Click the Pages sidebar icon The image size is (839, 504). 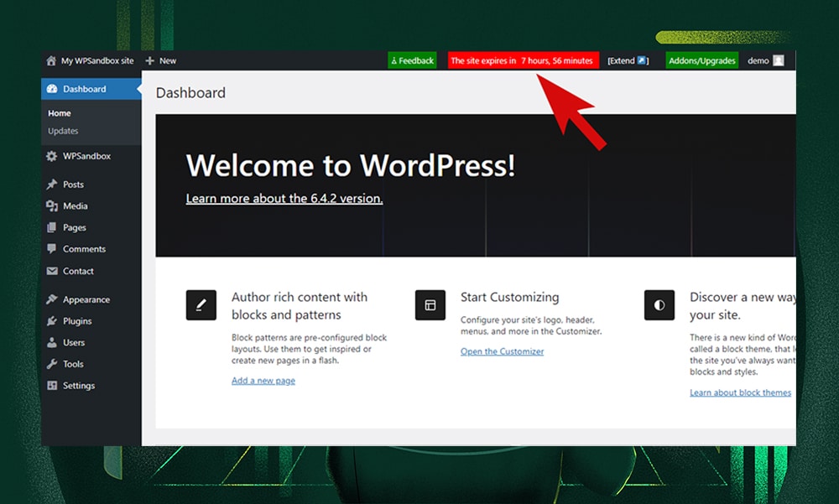point(53,227)
